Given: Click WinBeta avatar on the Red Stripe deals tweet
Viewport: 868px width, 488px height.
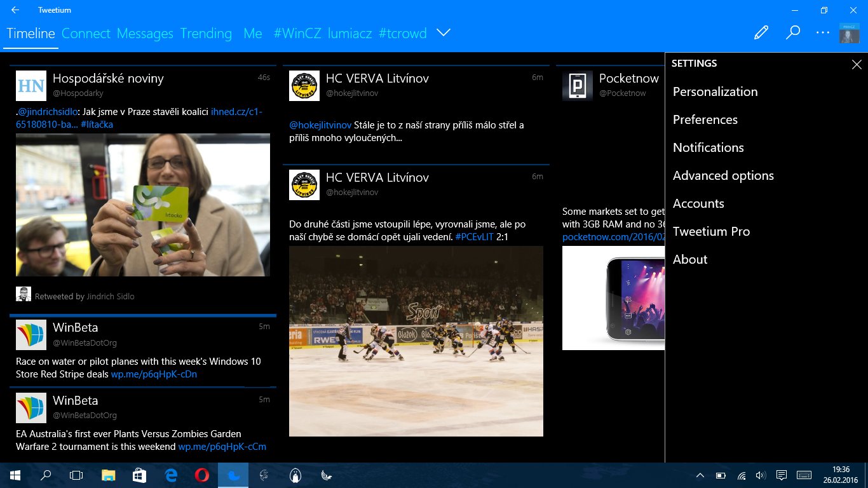Looking at the screenshot, I should pos(31,335).
